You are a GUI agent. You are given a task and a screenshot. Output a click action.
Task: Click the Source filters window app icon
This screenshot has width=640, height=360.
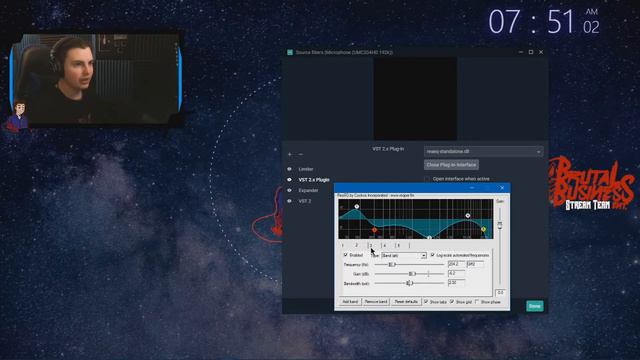[x=290, y=53]
